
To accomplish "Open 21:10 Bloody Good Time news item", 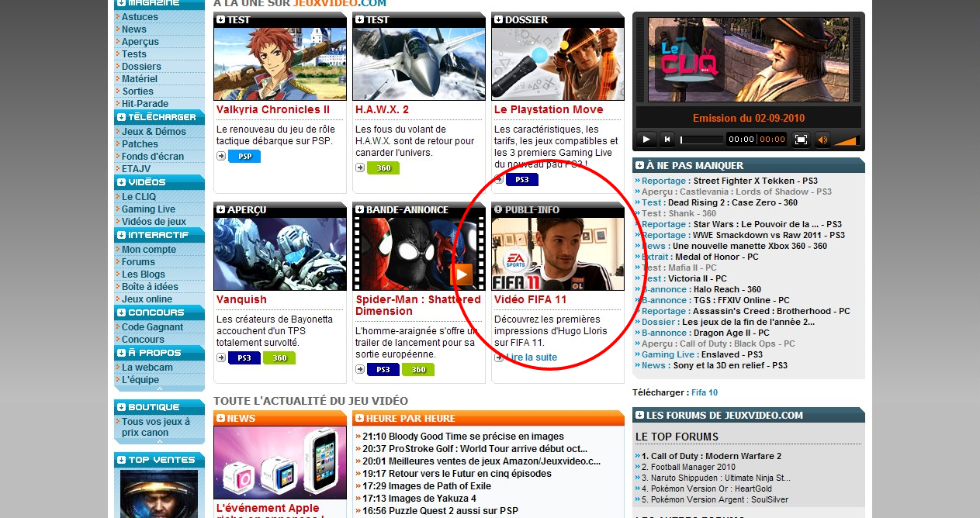I will tap(463, 437).
